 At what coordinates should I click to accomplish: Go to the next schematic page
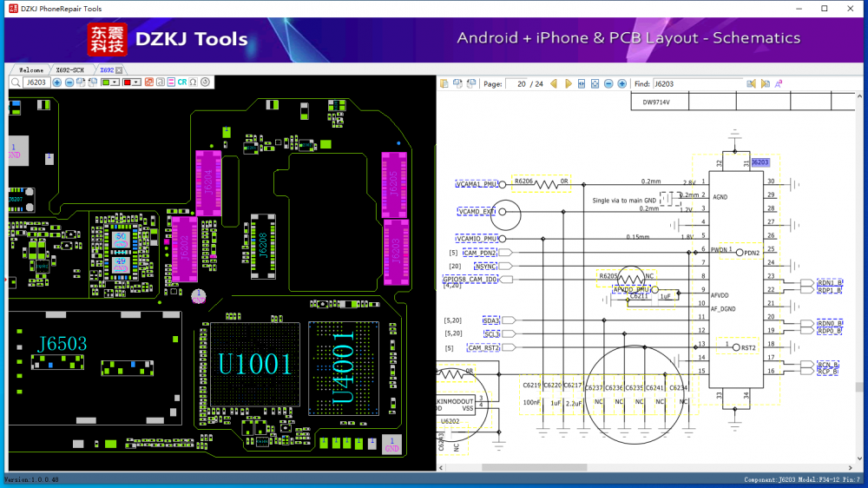tap(569, 84)
